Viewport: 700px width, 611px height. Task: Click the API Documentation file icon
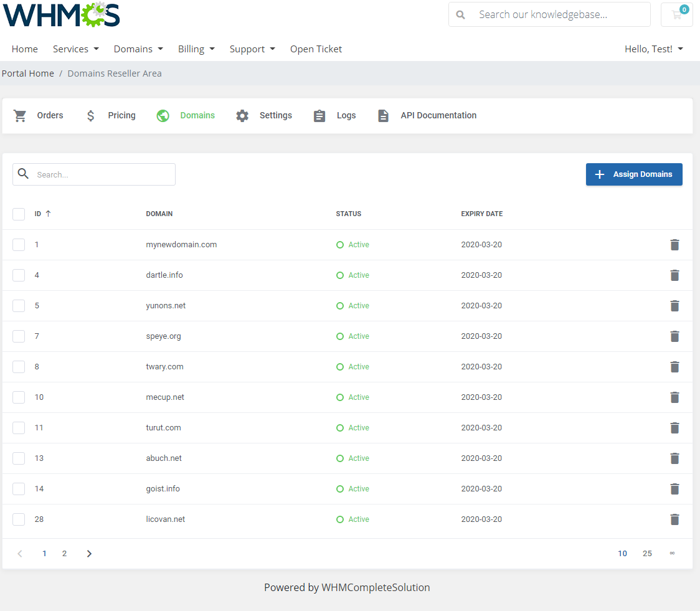click(x=383, y=116)
